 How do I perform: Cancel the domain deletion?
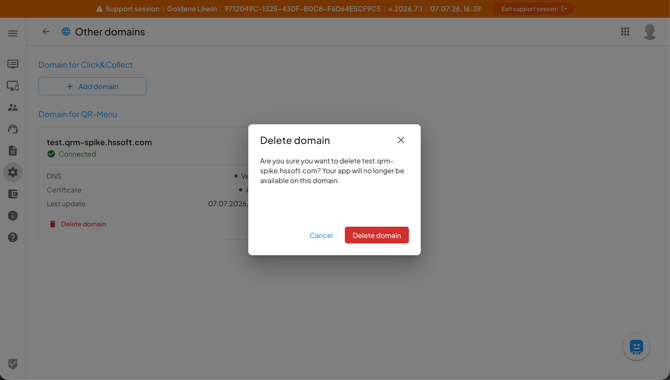[x=321, y=235]
